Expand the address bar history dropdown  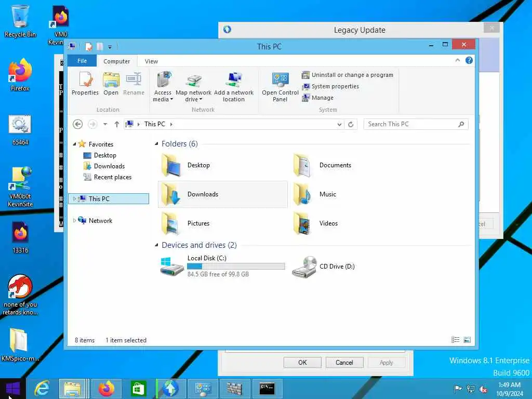coord(339,125)
